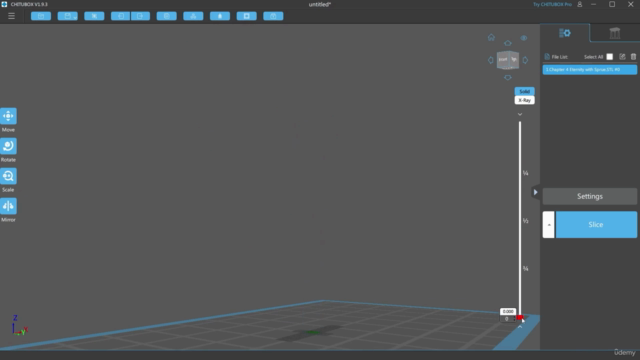Click the vertical layer slider track
The image size is (640, 360).
click(520, 218)
